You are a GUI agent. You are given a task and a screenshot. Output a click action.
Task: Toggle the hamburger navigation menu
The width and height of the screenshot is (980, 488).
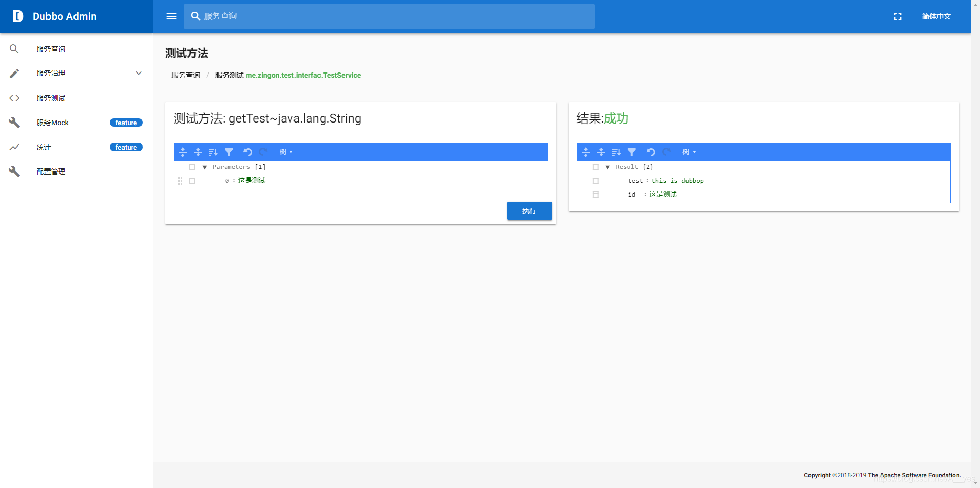pos(171,16)
